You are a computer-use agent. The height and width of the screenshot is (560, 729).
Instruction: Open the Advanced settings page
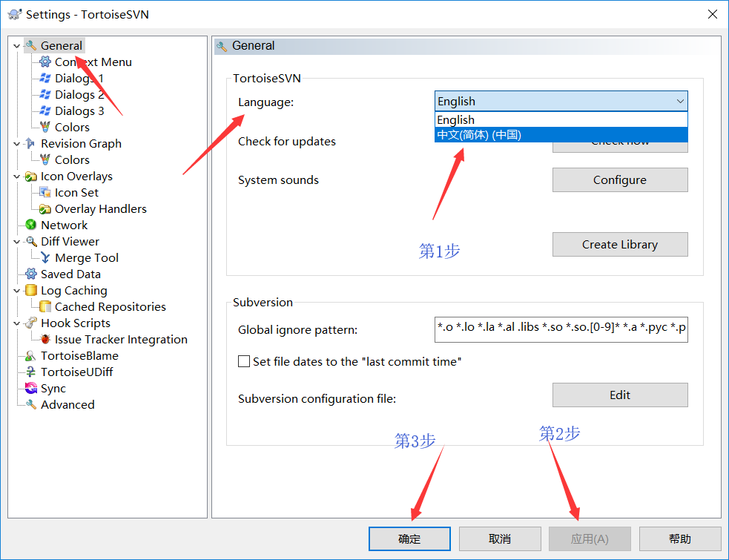(x=67, y=405)
